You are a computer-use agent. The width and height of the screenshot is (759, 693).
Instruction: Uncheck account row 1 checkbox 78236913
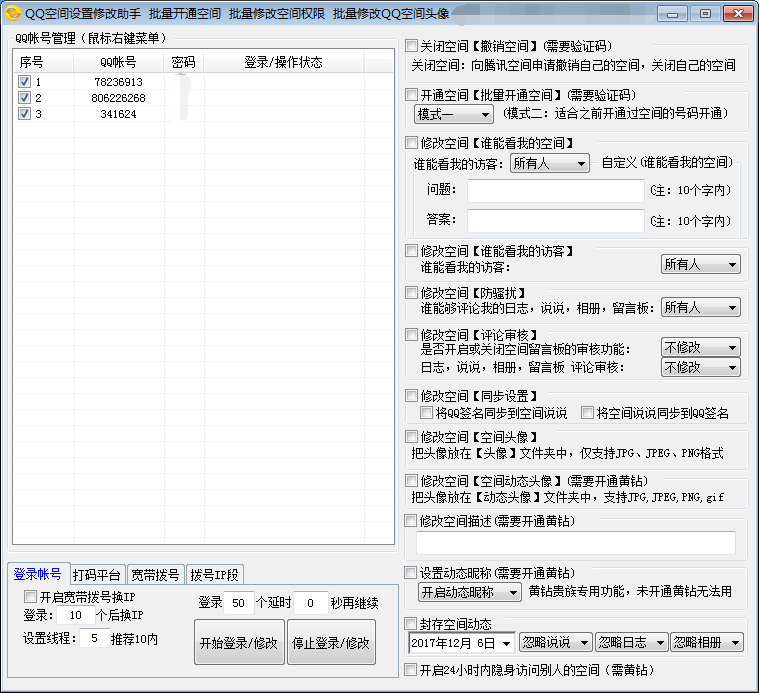(24, 81)
